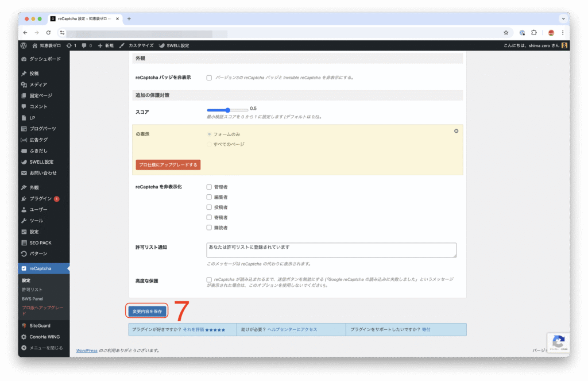Screen dimensions: 588x381
Task: Open ふきだし in the sidebar
Action: click(x=44, y=151)
